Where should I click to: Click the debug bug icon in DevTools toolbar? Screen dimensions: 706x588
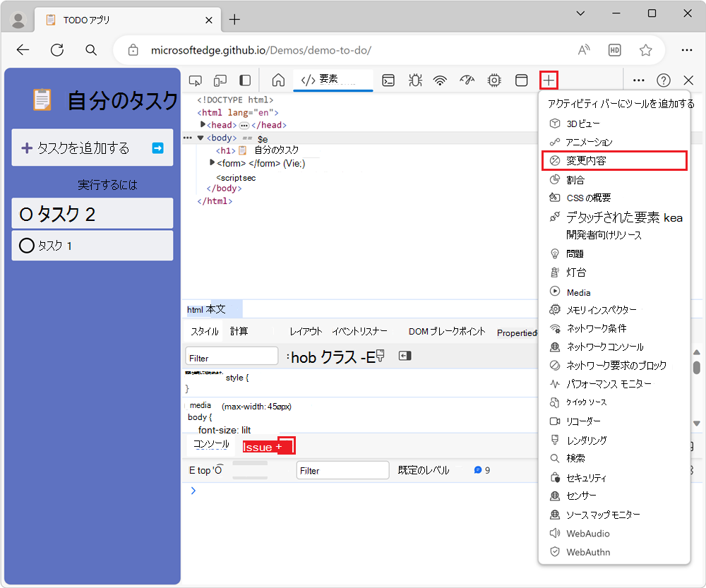pos(415,80)
